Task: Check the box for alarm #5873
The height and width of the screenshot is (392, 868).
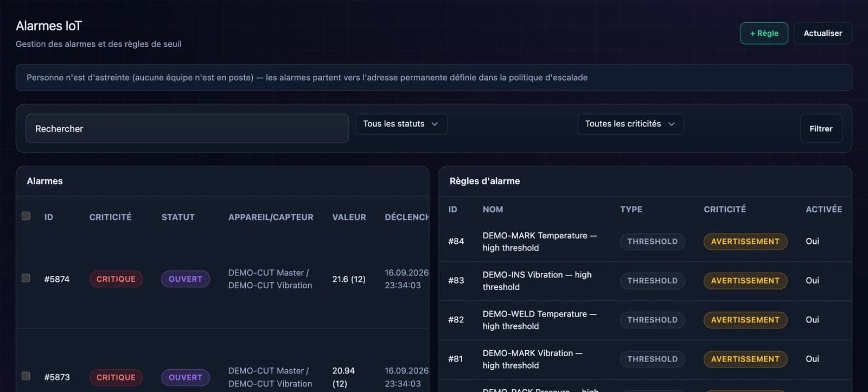Action: (25, 376)
